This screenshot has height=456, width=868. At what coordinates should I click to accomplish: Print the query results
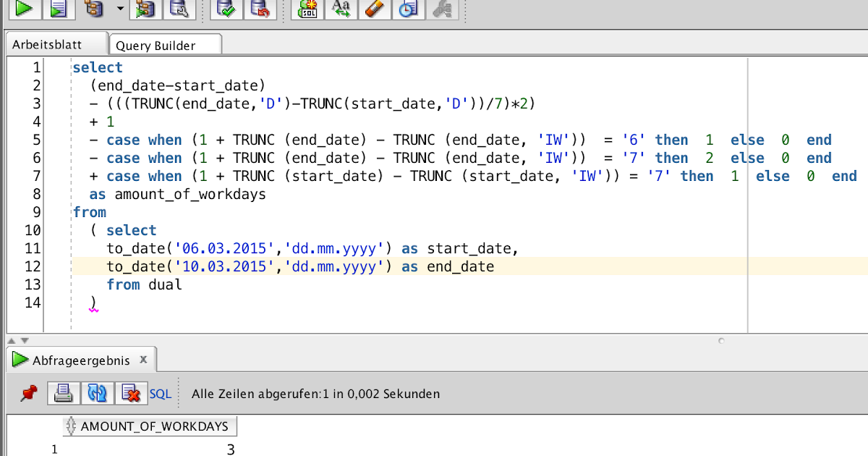pyautogui.click(x=63, y=393)
